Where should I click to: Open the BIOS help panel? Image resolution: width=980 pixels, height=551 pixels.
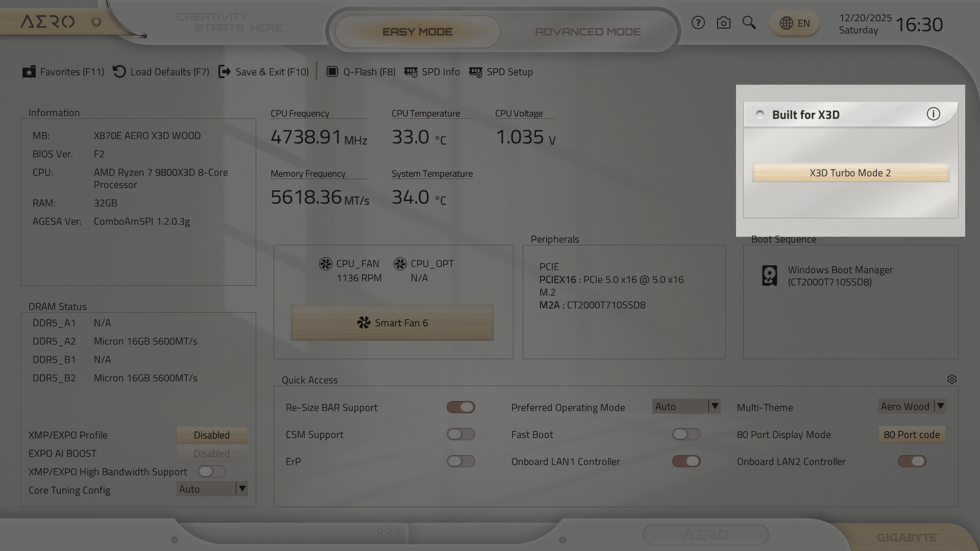coord(698,22)
